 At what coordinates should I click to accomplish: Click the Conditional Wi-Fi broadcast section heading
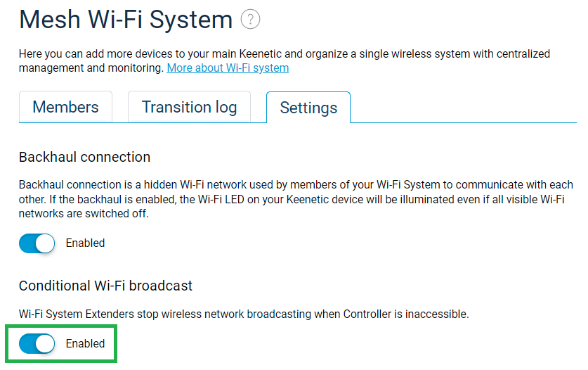pos(105,286)
